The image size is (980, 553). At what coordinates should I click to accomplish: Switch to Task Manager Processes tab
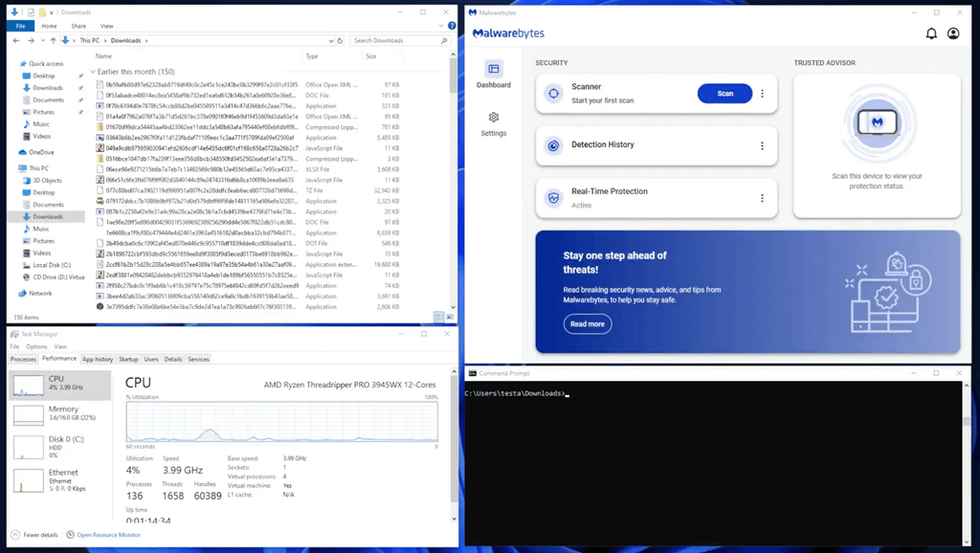(x=23, y=360)
